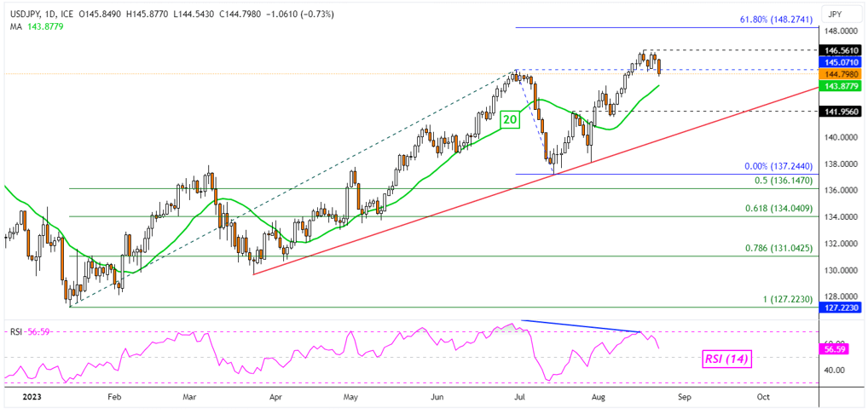The height and width of the screenshot is (414, 868).
Task: Click the green boxed 20 annotation
Action: (509, 119)
